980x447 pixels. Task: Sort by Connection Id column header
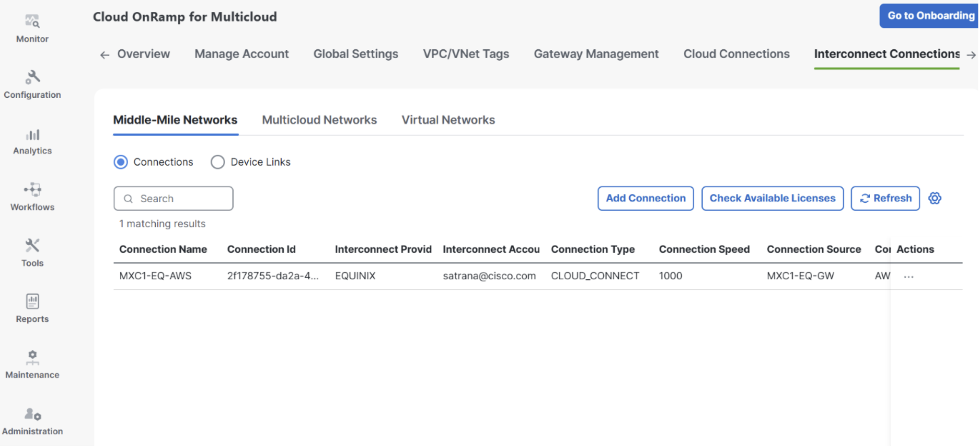[262, 250]
